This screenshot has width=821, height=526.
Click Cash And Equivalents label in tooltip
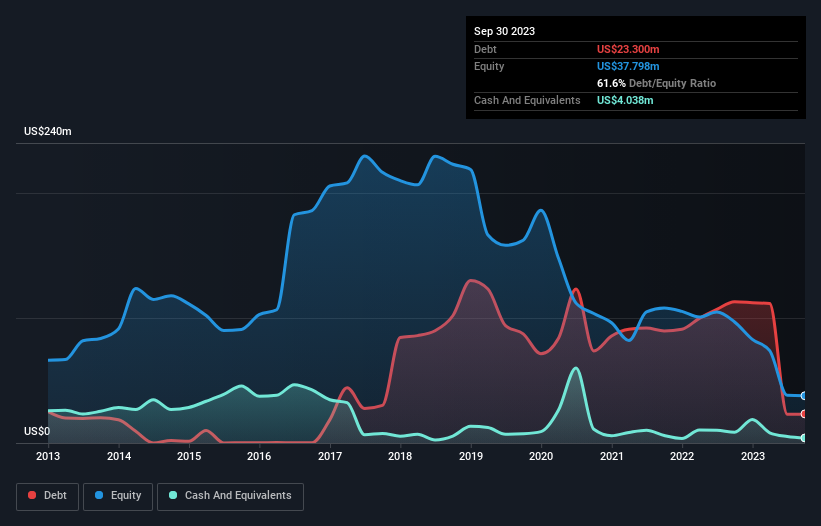pos(527,100)
